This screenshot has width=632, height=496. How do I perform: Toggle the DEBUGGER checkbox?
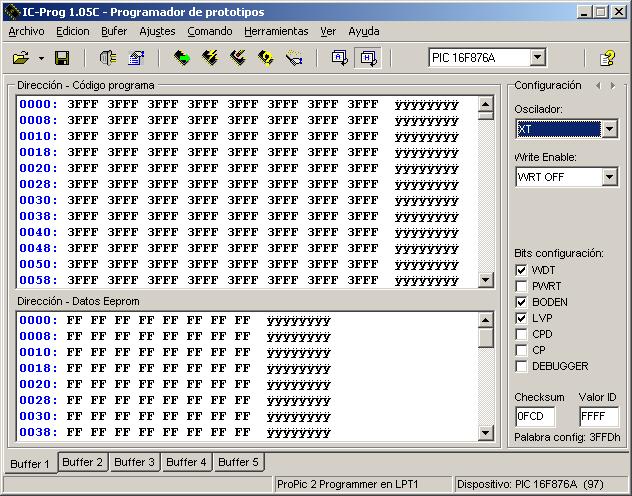pos(521,366)
